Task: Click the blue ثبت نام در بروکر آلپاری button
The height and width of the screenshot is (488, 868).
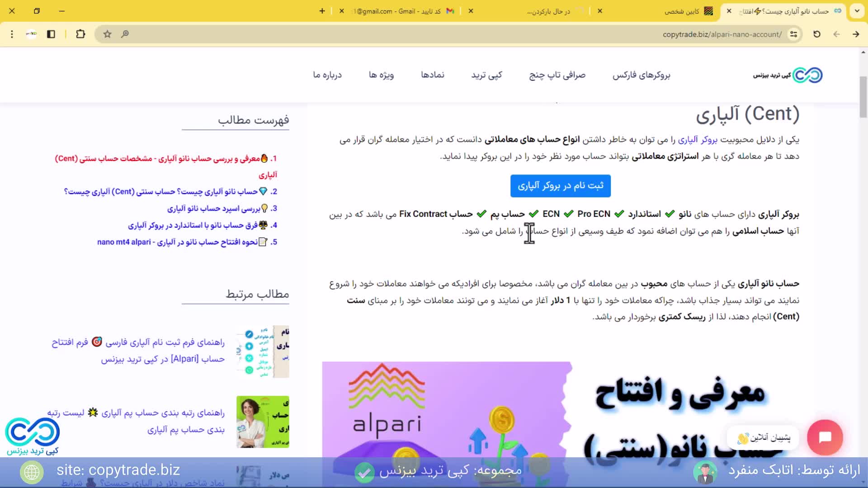Action: point(560,186)
